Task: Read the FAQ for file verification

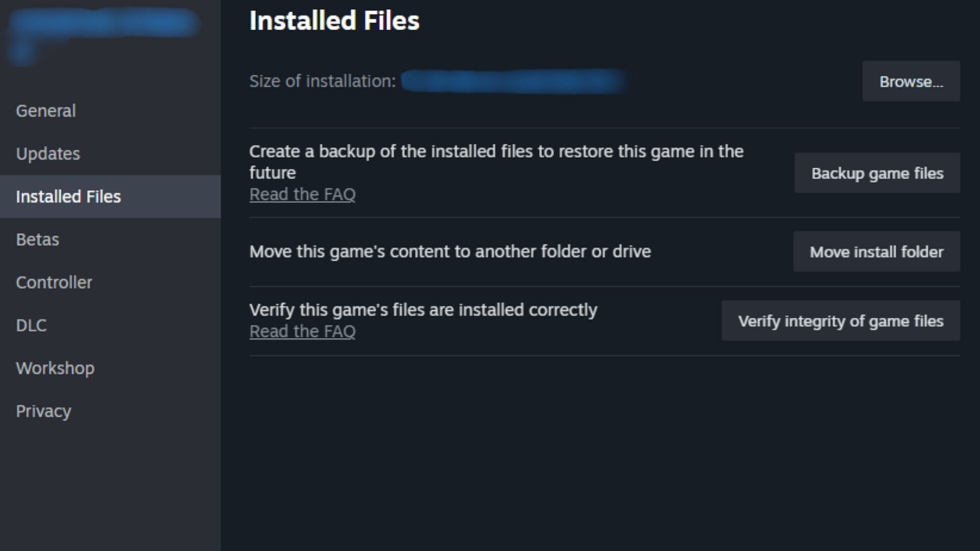Action: click(302, 331)
